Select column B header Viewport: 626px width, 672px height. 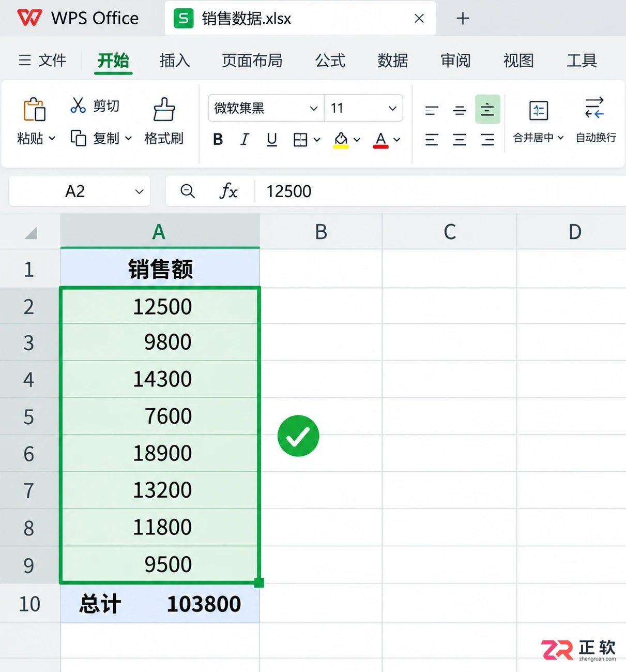click(321, 231)
